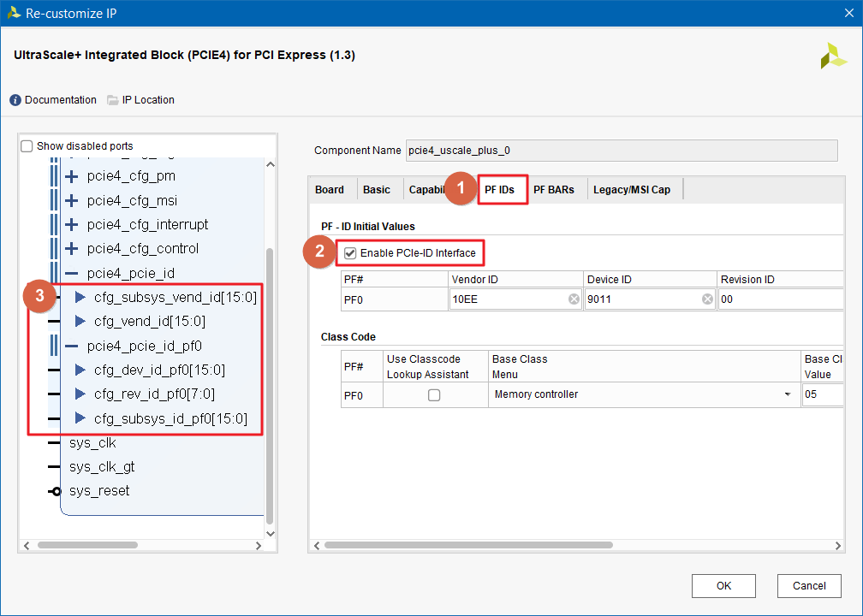
Task: Click the port list scroll left arrow
Action: click(x=27, y=546)
